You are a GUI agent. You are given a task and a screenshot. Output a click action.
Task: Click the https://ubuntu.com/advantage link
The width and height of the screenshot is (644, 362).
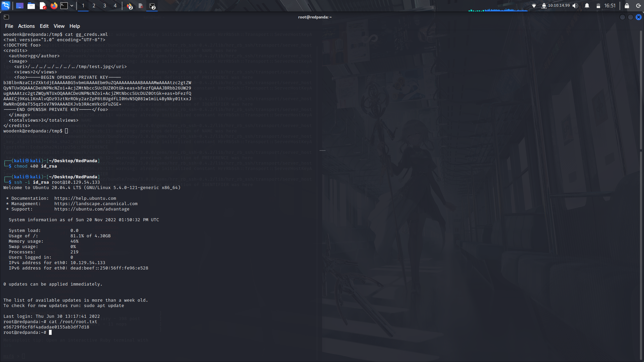[x=92, y=209]
